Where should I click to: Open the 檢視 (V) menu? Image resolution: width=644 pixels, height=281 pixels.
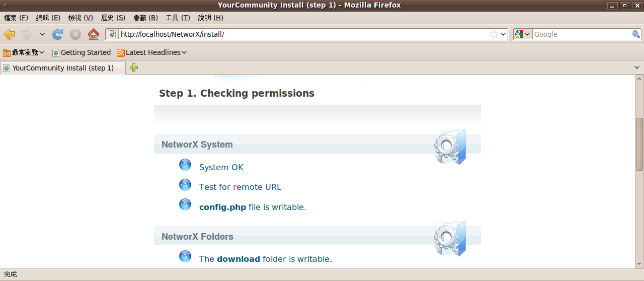80,18
